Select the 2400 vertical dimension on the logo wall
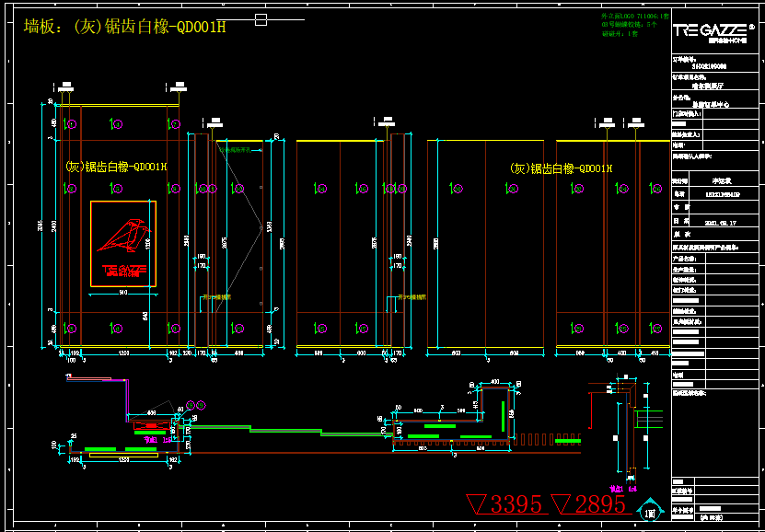 [x=53, y=226]
